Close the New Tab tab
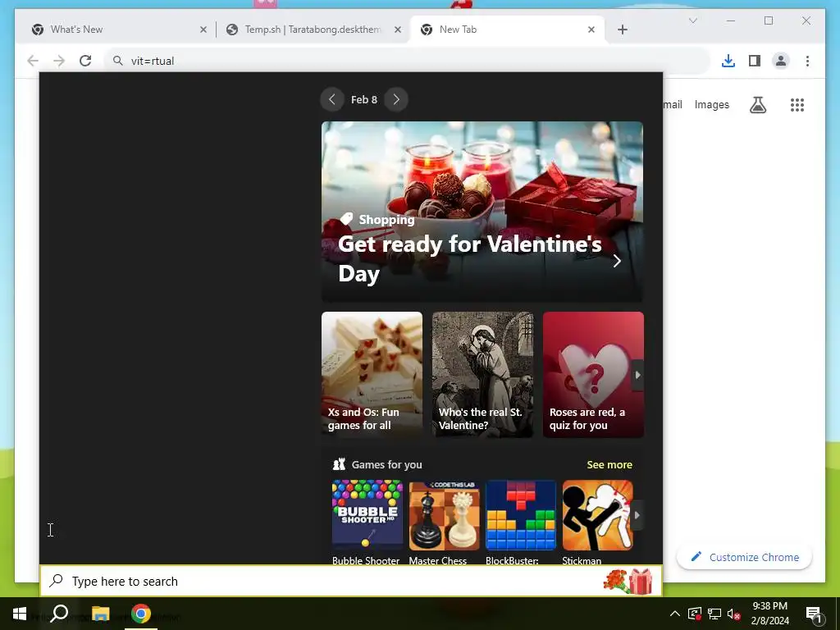The width and height of the screenshot is (840, 630). [591, 30]
